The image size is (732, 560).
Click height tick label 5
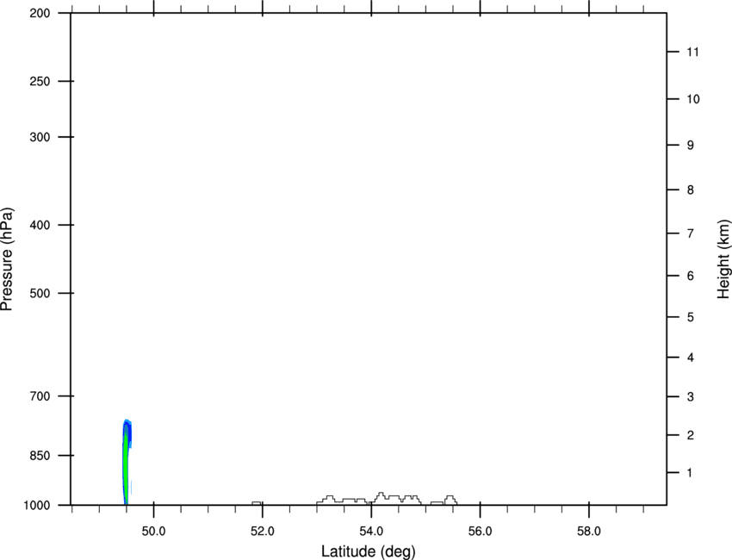tap(691, 317)
